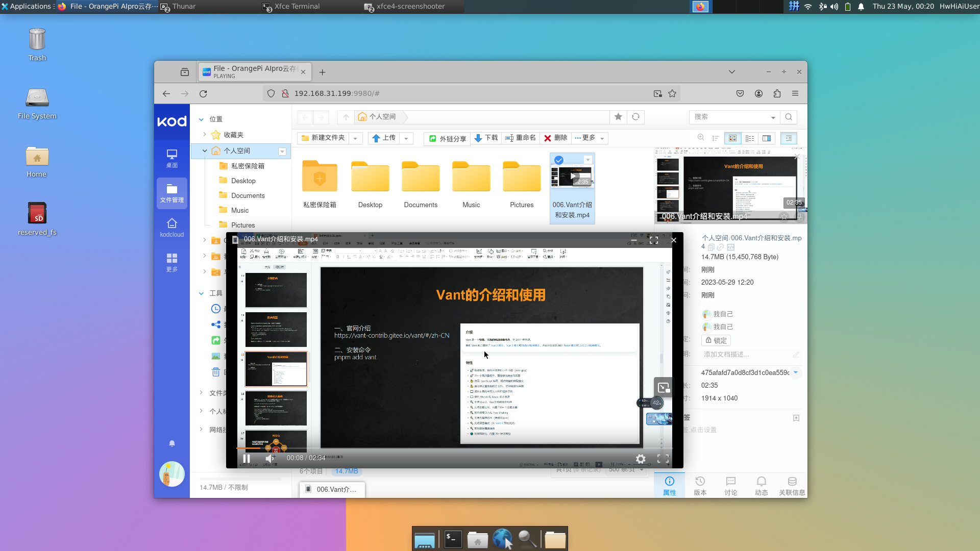Click Delete (删除) button
This screenshot has height=551, width=980.
click(x=556, y=138)
